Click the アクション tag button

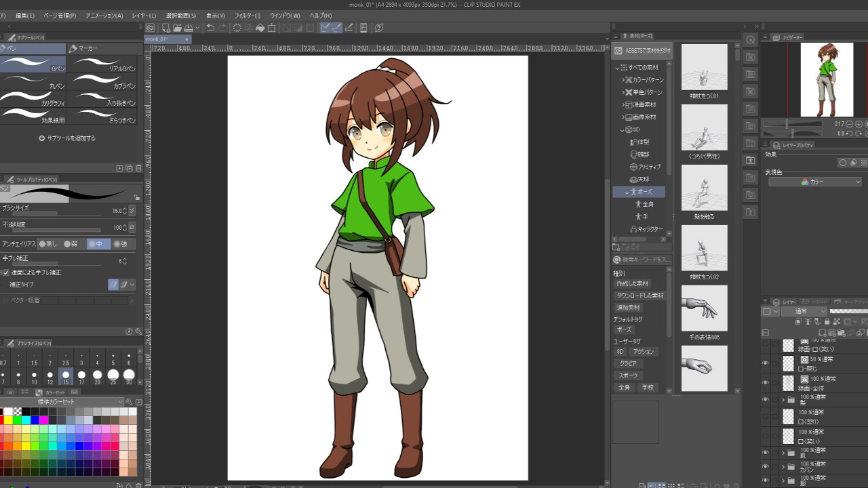coord(644,352)
